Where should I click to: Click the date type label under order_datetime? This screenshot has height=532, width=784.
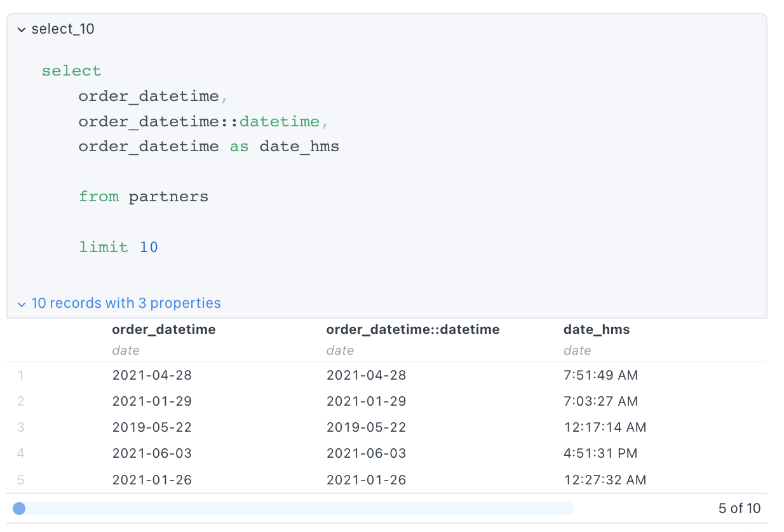[x=125, y=350]
